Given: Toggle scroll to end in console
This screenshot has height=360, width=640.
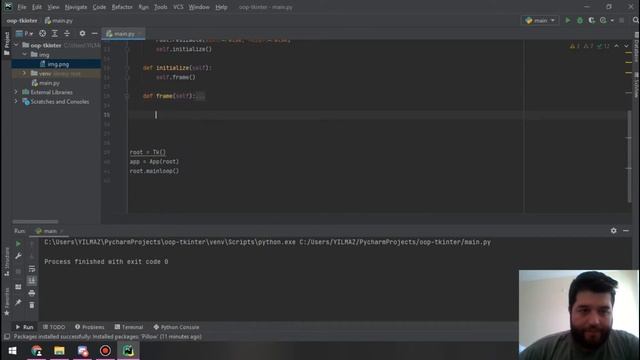Looking at the screenshot, I should coord(32,280).
